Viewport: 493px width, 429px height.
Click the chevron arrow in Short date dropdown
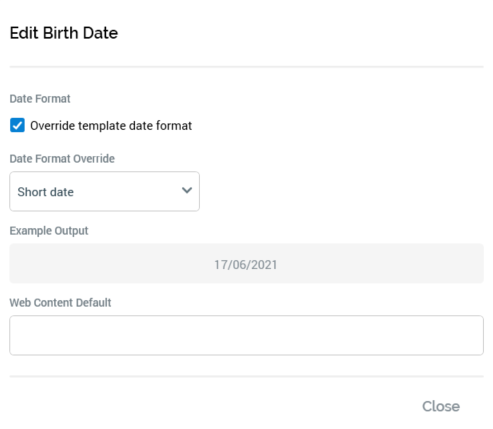tap(187, 190)
